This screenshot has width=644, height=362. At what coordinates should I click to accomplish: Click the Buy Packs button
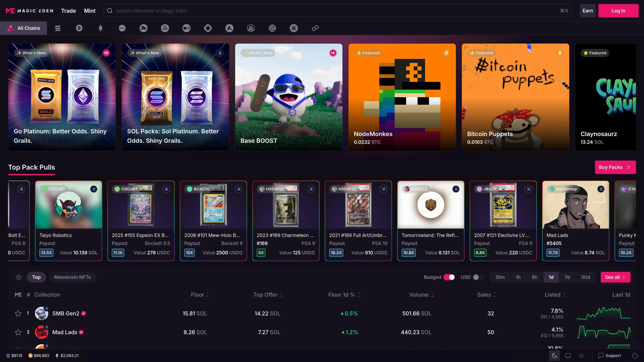pyautogui.click(x=615, y=167)
